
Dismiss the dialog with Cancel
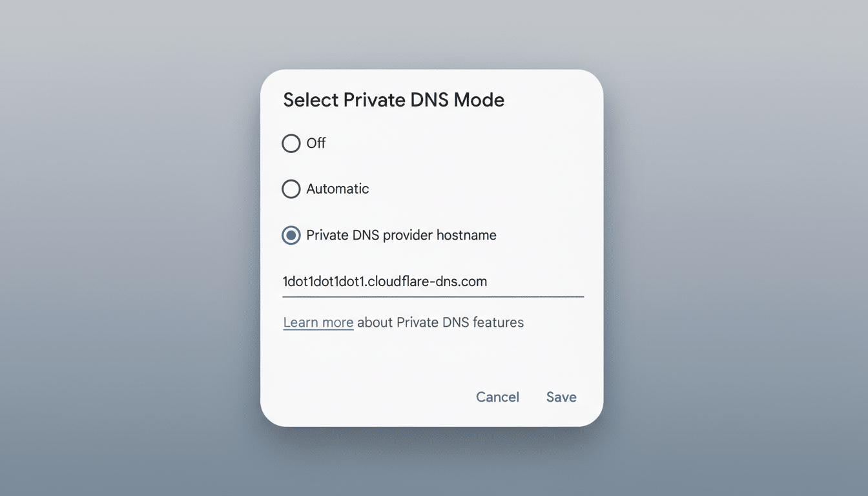pos(497,397)
